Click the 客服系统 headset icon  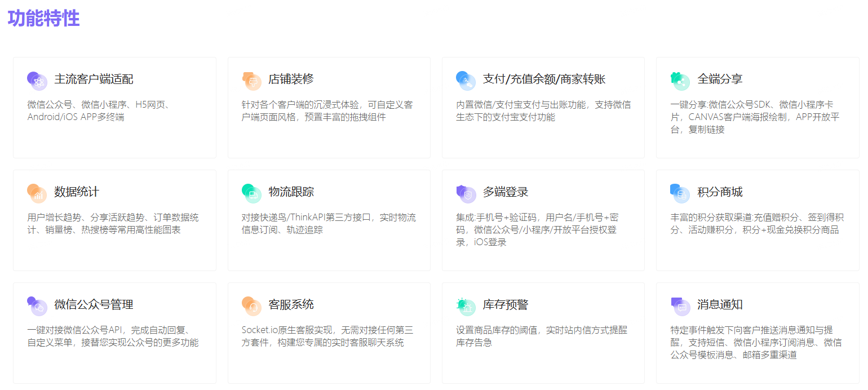251,306
